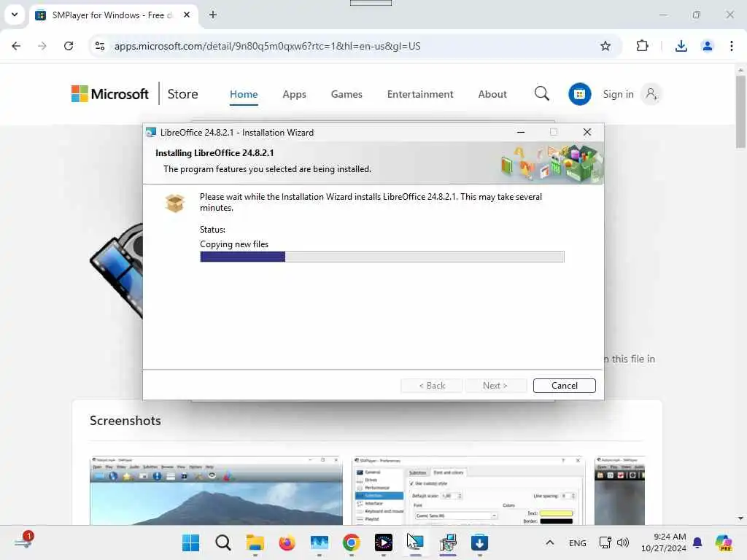
Task: Cancel the LibreOffice installation
Action: tap(564, 385)
